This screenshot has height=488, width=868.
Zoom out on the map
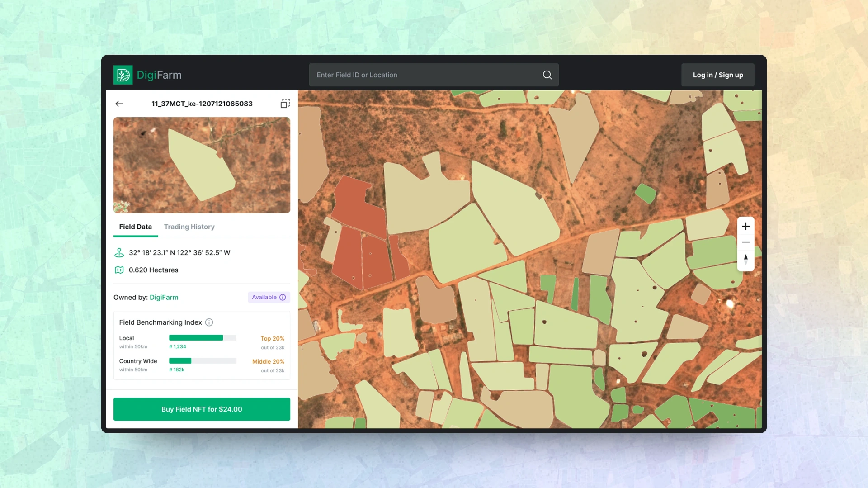point(745,242)
